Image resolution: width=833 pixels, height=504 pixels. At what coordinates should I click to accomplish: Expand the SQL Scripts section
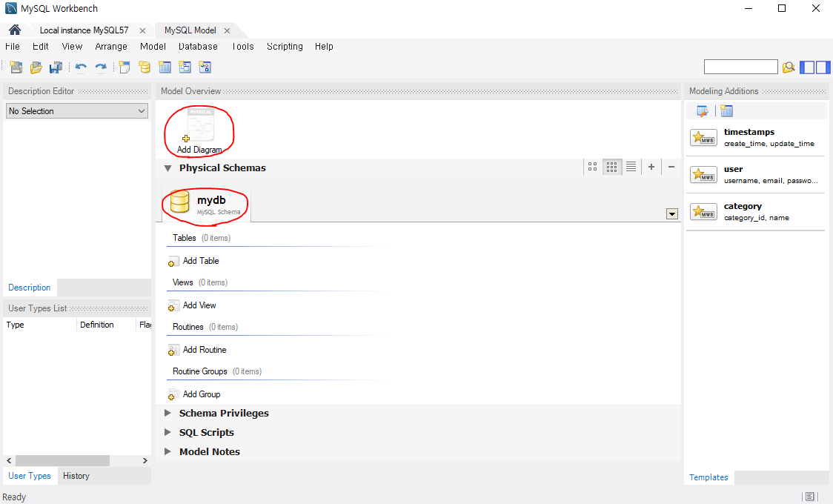pyautogui.click(x=168, y=432)
